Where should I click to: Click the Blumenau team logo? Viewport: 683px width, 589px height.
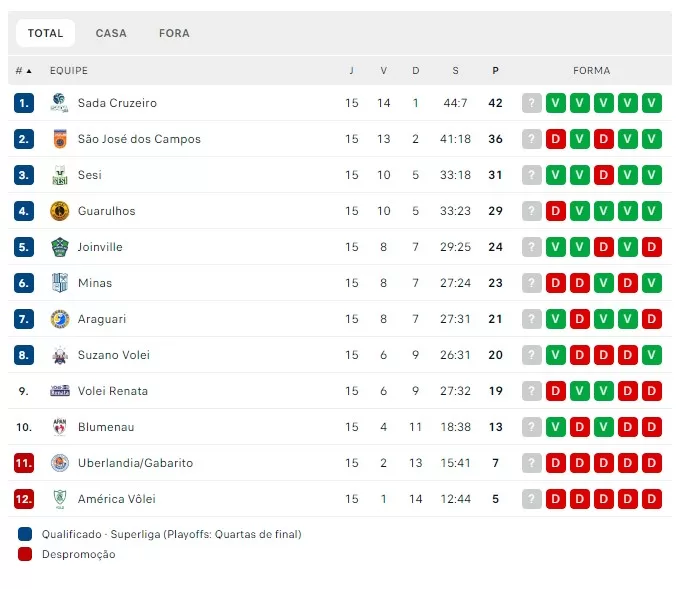coord(59,427)
